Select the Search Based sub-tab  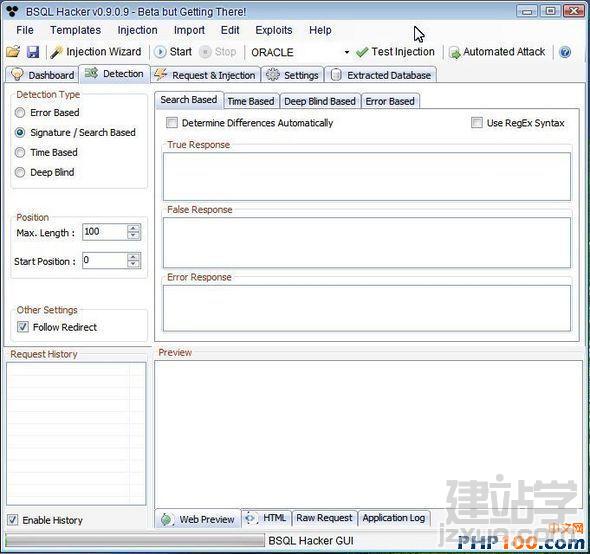coord(189,100)
